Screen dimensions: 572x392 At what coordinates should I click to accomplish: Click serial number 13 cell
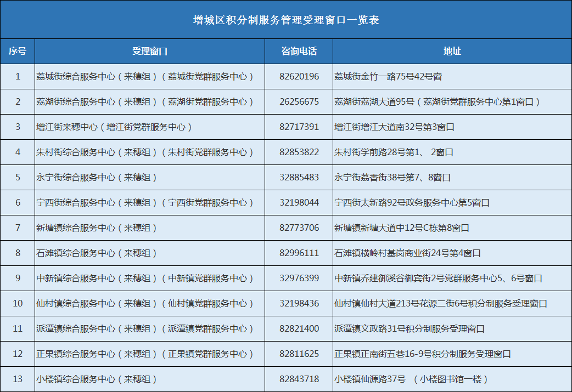tap(18, 379)
